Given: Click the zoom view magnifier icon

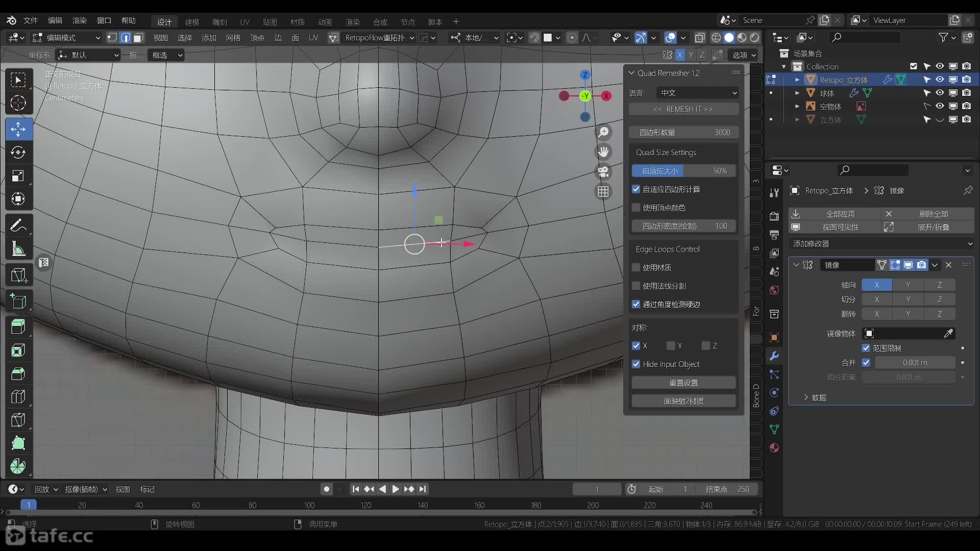Looking at the screenshot, I should [603, 132].
